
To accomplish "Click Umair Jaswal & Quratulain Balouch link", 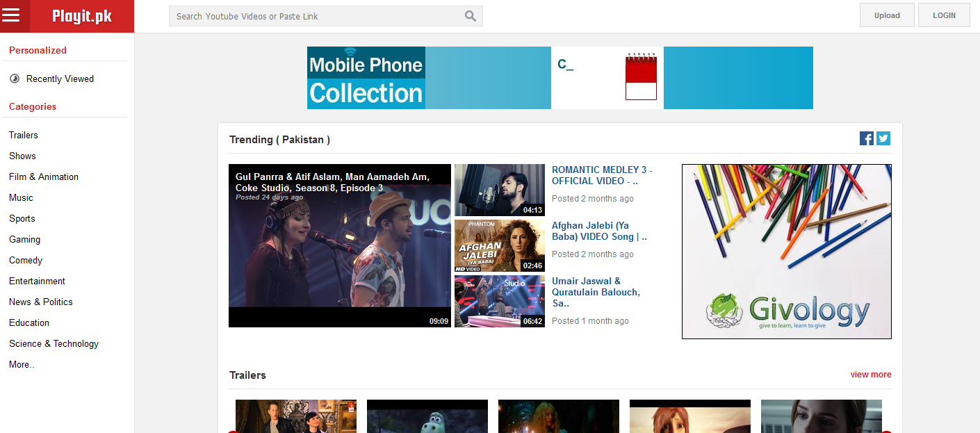I will point(596,292).
